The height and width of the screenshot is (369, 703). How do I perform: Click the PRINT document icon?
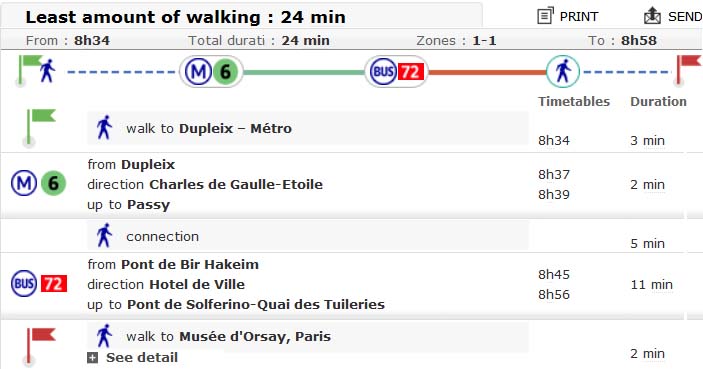(x=545, y=16)
